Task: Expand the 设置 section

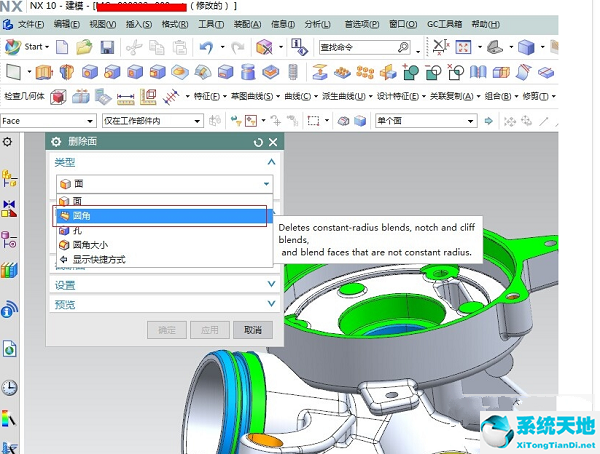Action: pos(271,284)
